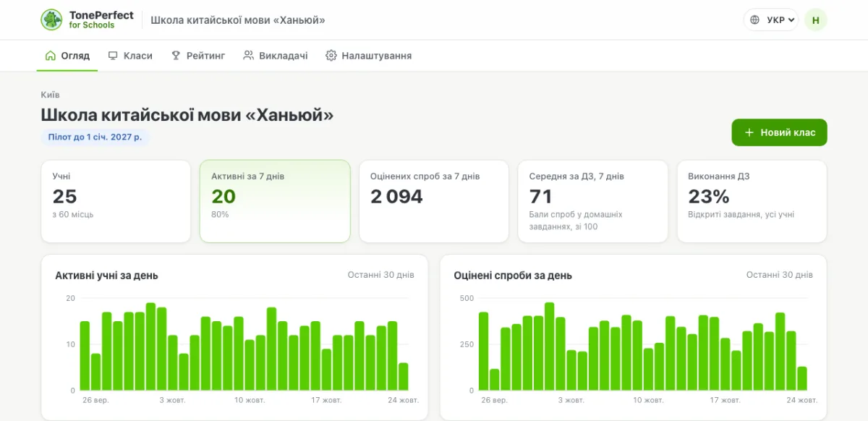
Task: Click the Активні учні за день chart title
Action: coord(106,276)
